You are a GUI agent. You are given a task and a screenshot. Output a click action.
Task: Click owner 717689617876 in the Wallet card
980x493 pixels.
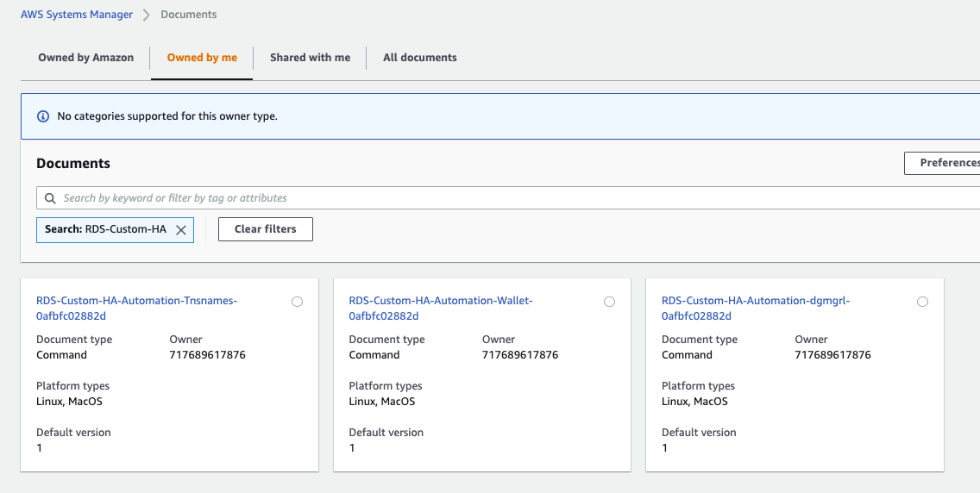[x=520, y=355]
